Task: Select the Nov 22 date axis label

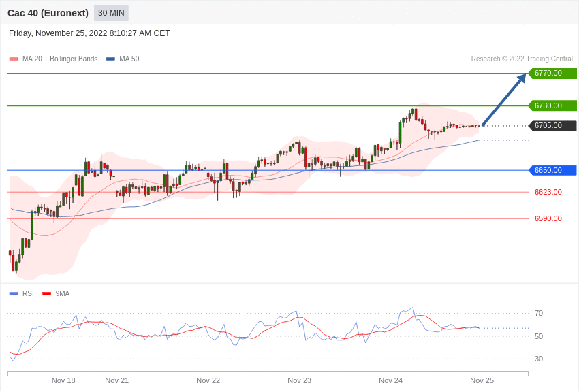Action: [208, 380]
